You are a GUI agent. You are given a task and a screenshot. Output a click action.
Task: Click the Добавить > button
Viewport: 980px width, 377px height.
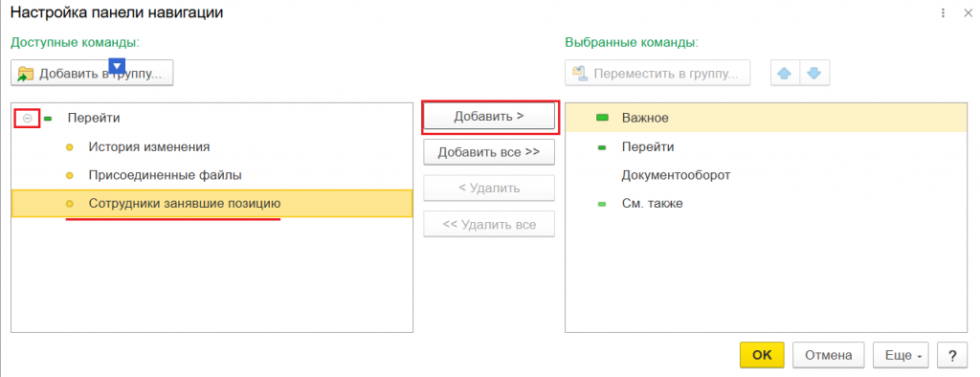tap(489, 117)
